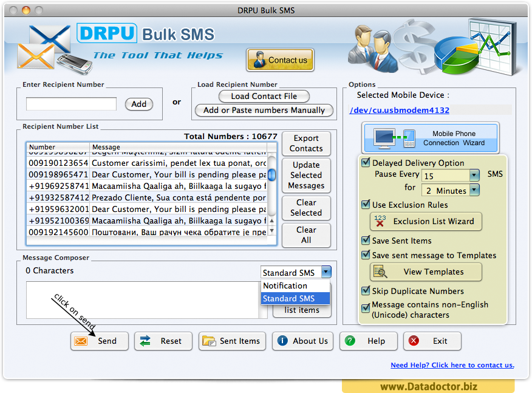The height and width of the screenshot is (393, 532).
Task: Open the Exclusion List Wizard
Action: click(x=426, y=221)
